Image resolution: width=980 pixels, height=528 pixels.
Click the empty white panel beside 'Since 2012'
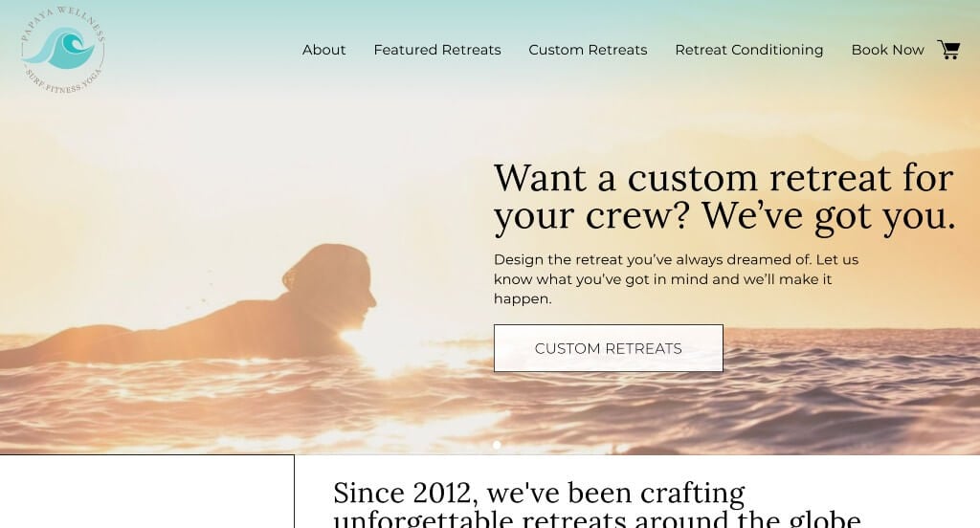click(146, 492)
